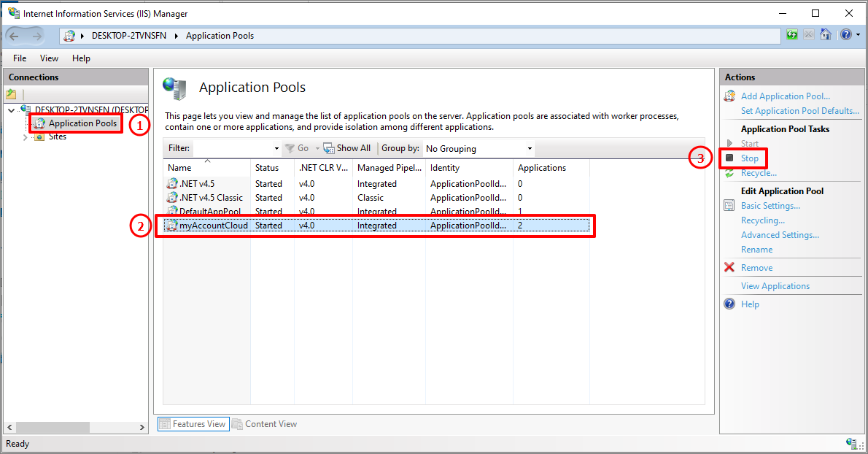Open the View menu
This screenshot has width=868, height=454.
pyautogui.click(x=49, y=58)
